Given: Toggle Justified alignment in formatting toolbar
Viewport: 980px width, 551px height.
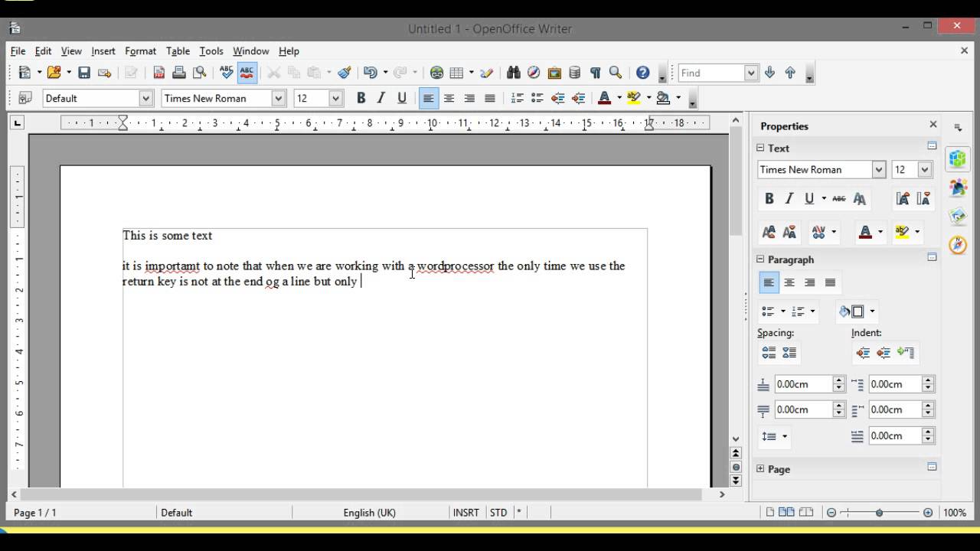Looking at the screenshot, I should (490, 98).
